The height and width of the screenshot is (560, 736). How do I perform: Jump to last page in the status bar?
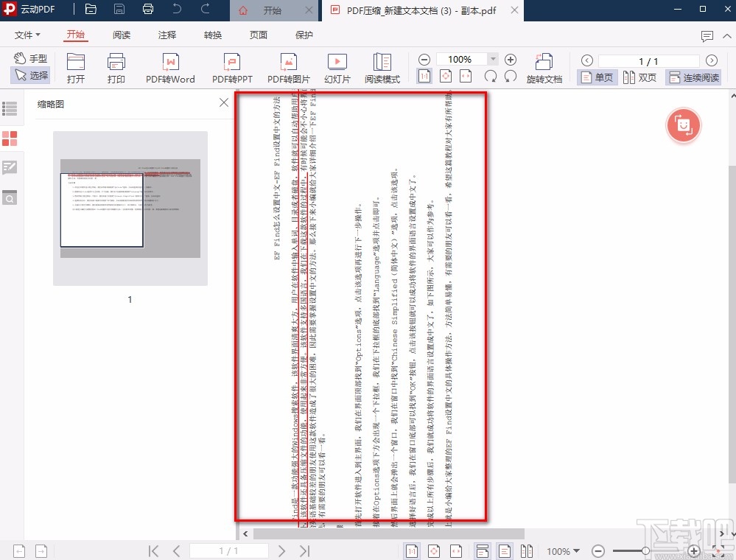click(x=304, y=550)
